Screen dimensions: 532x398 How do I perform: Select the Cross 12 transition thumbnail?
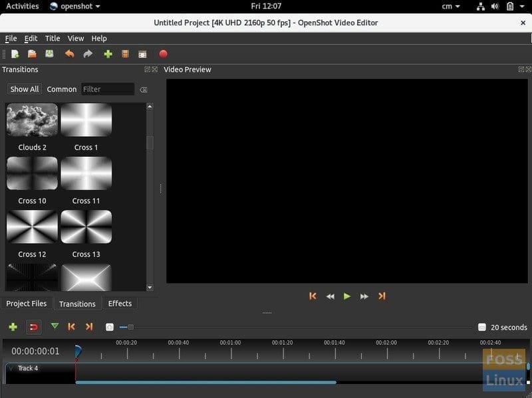click(32, 227)
